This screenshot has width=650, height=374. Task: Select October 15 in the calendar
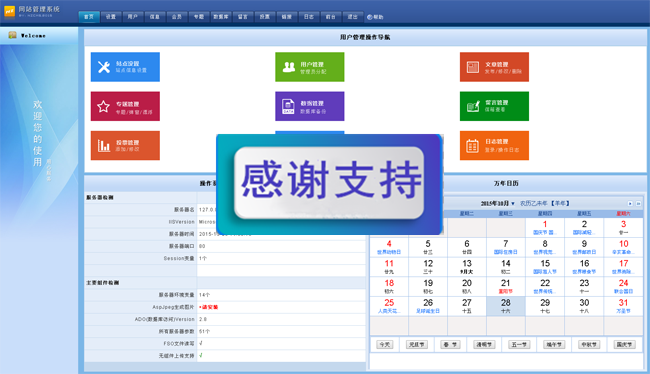[545, 267]
